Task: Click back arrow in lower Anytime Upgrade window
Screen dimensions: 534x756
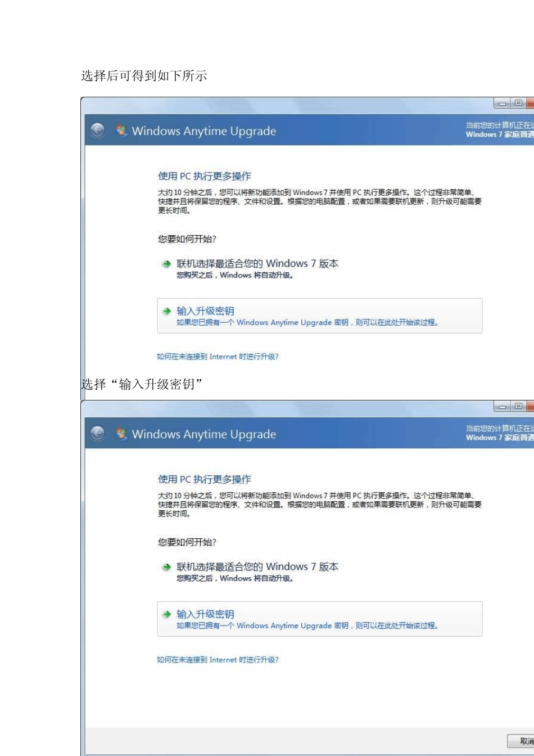Action: tap(98, 434)
